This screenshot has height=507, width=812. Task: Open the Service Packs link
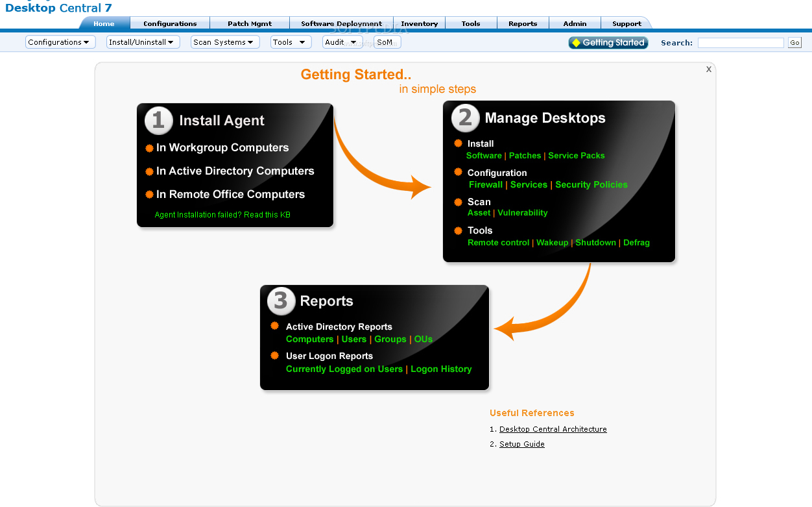point(576,156)
